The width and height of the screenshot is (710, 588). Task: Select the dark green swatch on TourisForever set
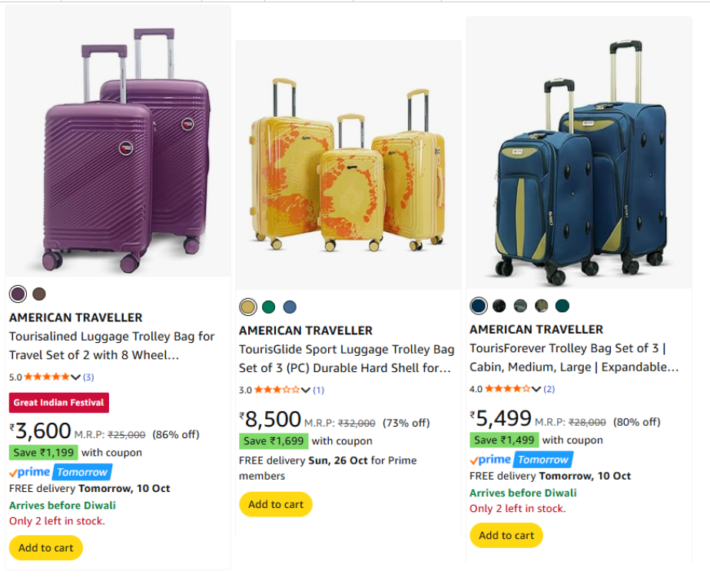pos(562,306)
